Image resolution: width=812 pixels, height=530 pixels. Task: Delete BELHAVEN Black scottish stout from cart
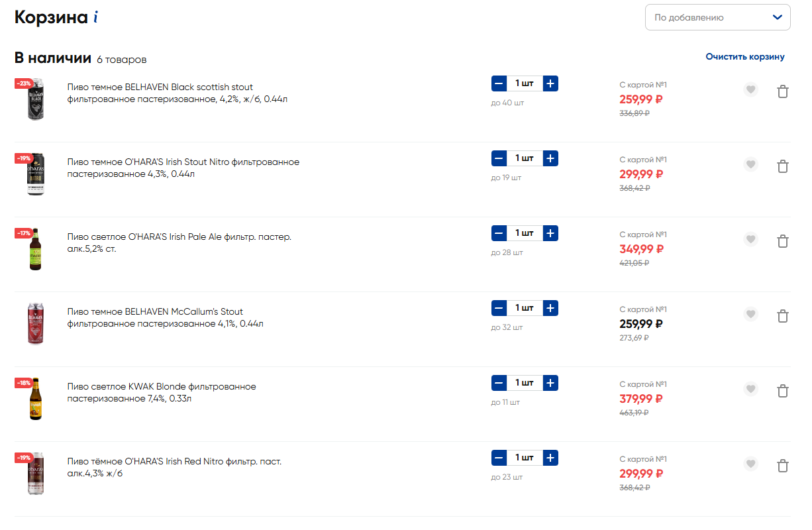pyautogui.click(x=782, y=91)
